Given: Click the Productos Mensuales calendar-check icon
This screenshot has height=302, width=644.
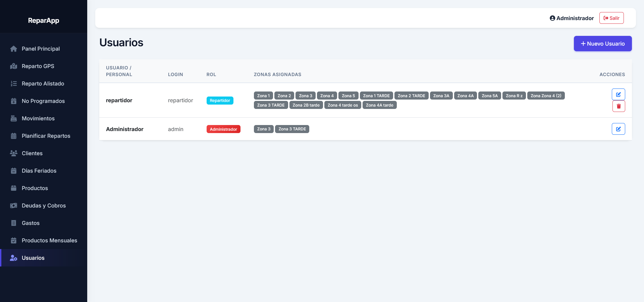Looking at the screenshot, I should coord(13,240).
